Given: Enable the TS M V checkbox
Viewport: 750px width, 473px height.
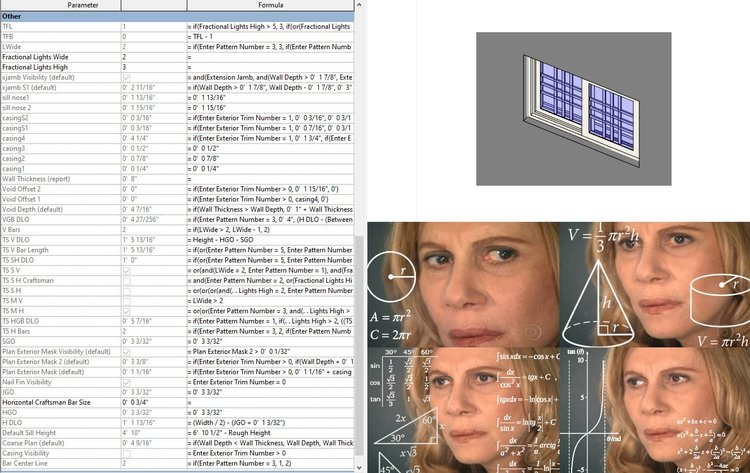Looking at the screenshot, I should [125, 299].
